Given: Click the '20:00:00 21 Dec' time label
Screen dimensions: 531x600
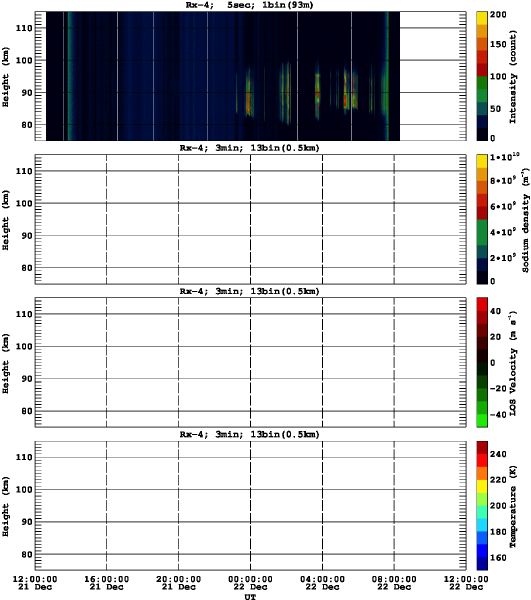Looking at the screenshot, I should coord(179,583).
